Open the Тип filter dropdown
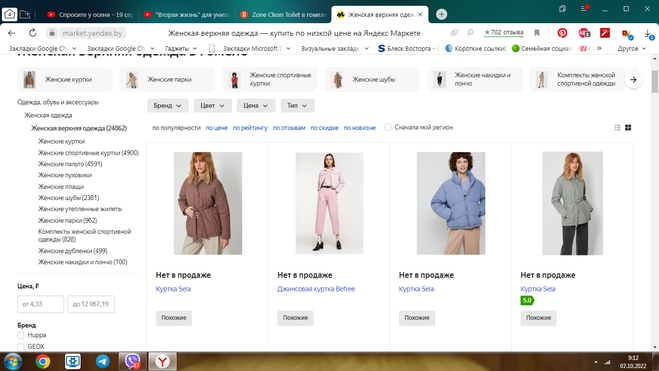659x371 pixels. point(297,105)
